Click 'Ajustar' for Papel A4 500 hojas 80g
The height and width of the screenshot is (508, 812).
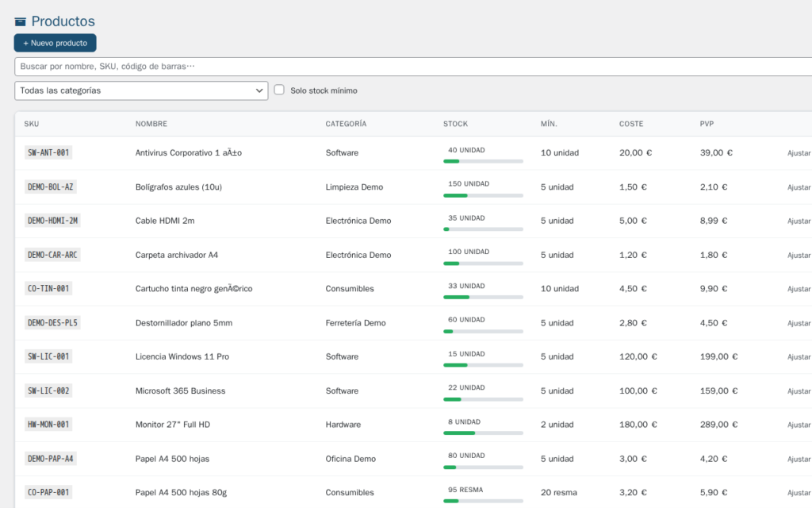pyautogui.click(x=797, y=492)
